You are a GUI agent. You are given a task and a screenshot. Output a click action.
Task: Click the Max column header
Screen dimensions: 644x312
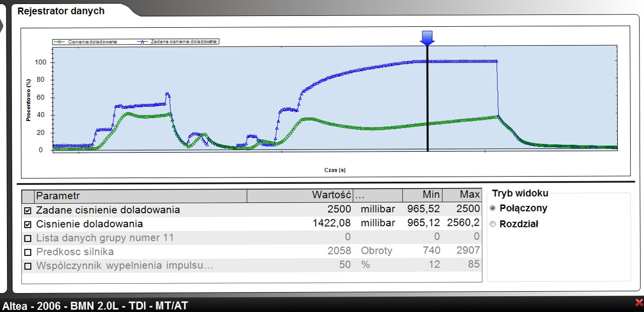pyautogui.click(x=462, y=196)
